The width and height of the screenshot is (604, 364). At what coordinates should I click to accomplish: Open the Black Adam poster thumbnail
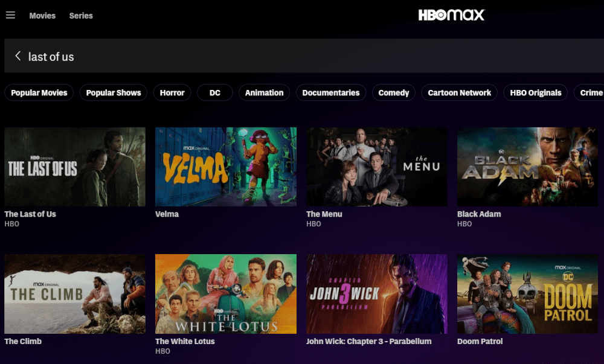528,167
